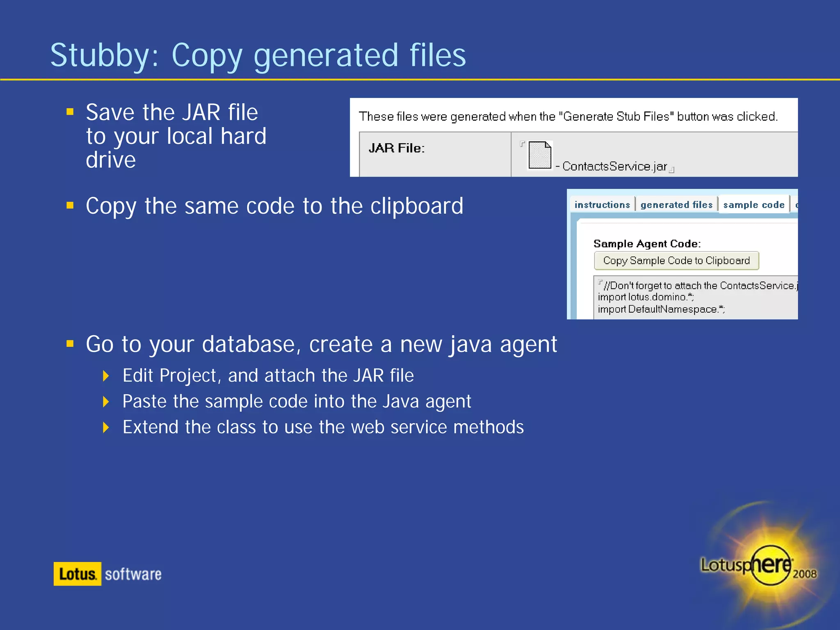Click 'Paste the sample code into the Java agent'
The width and height of the screenshot is (840, 630).
point(297,402)
